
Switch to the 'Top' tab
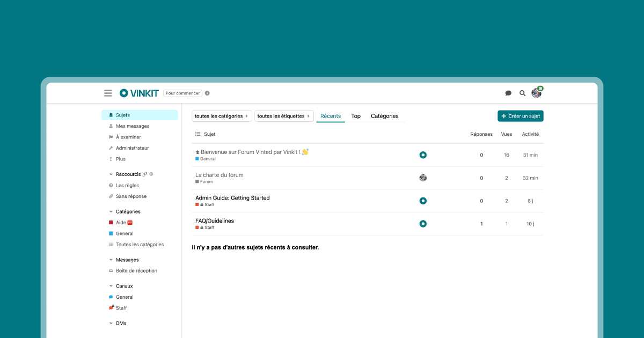(356, 116)
